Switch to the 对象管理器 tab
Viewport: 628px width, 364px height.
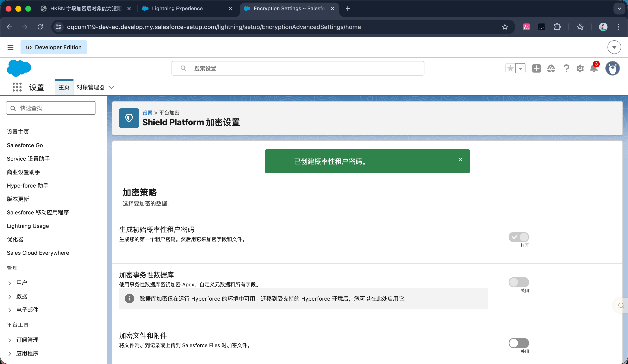pyautogui.click(x=91, y=87)
